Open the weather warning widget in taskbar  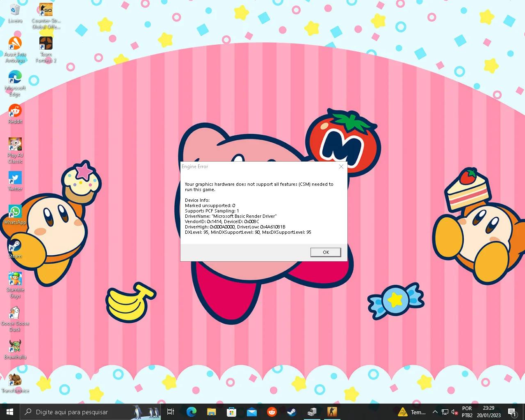(412, 412)
